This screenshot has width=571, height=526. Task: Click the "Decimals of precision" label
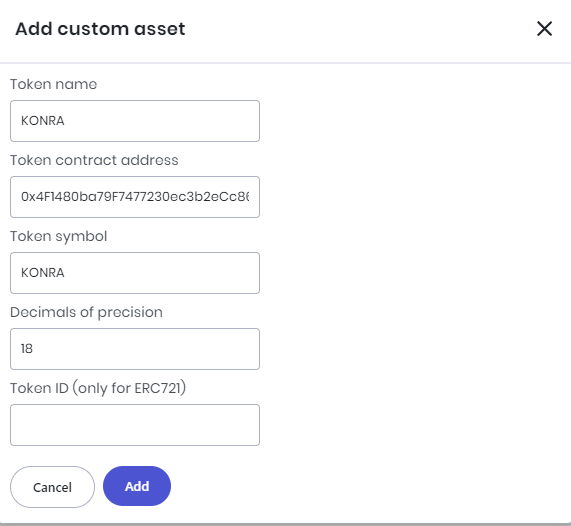(86, 313)
